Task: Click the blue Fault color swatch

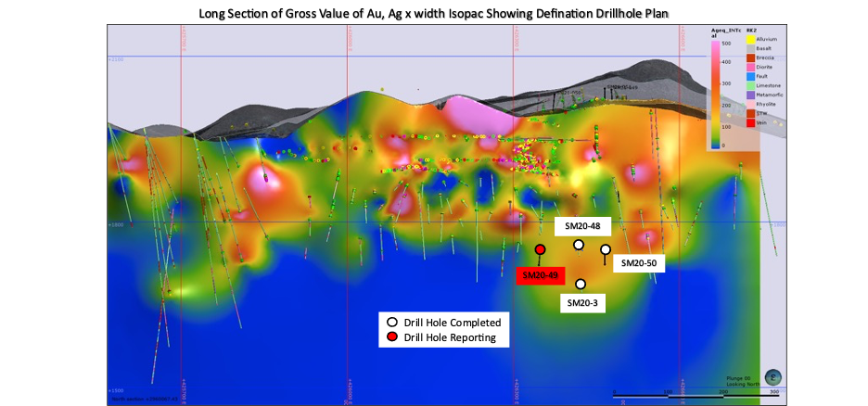Action: coord(750,76)
